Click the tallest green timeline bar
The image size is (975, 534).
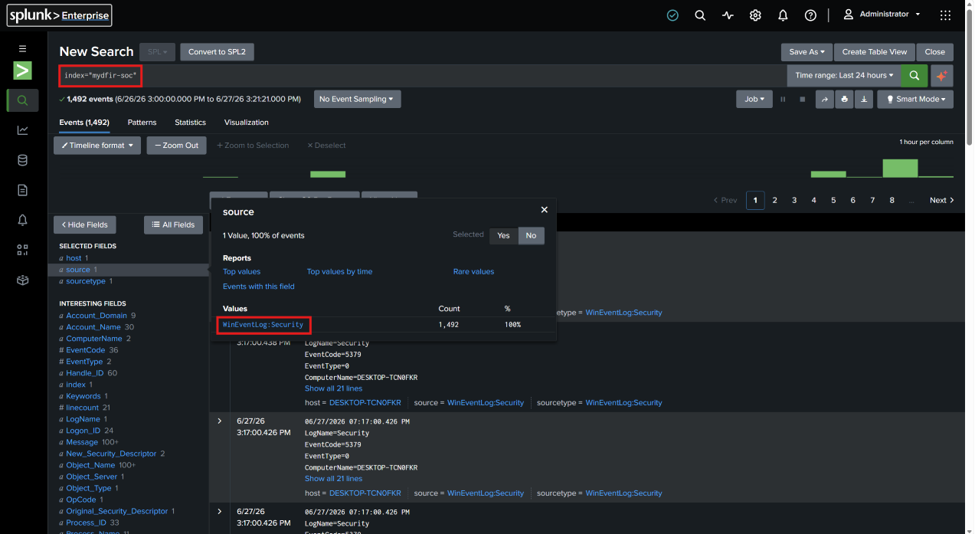900,168
